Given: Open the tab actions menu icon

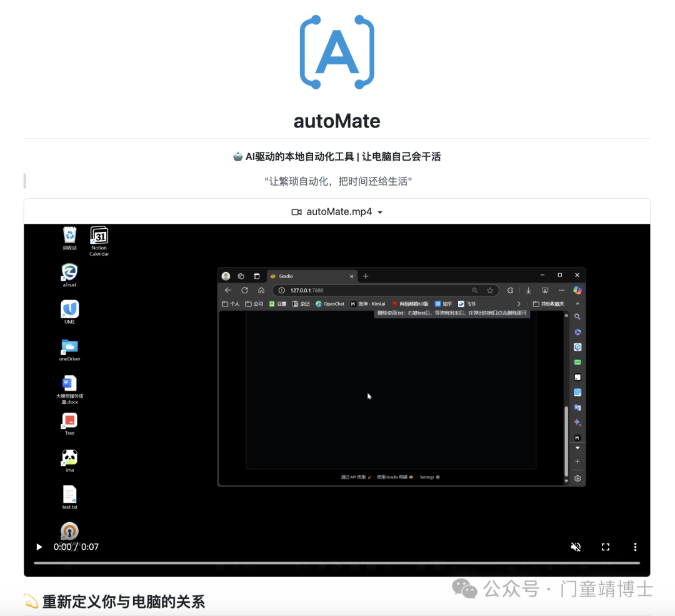Looking at the screenshot, I should click(257, 276).
